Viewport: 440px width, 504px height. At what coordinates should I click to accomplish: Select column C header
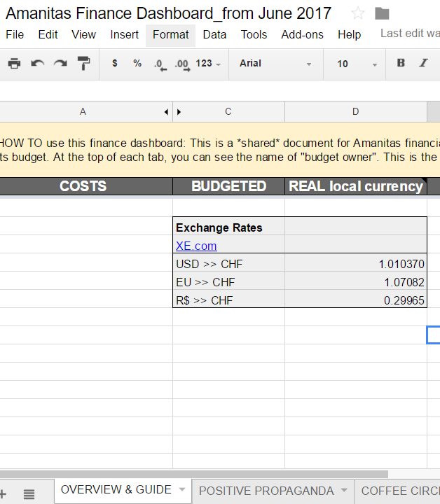228,112
